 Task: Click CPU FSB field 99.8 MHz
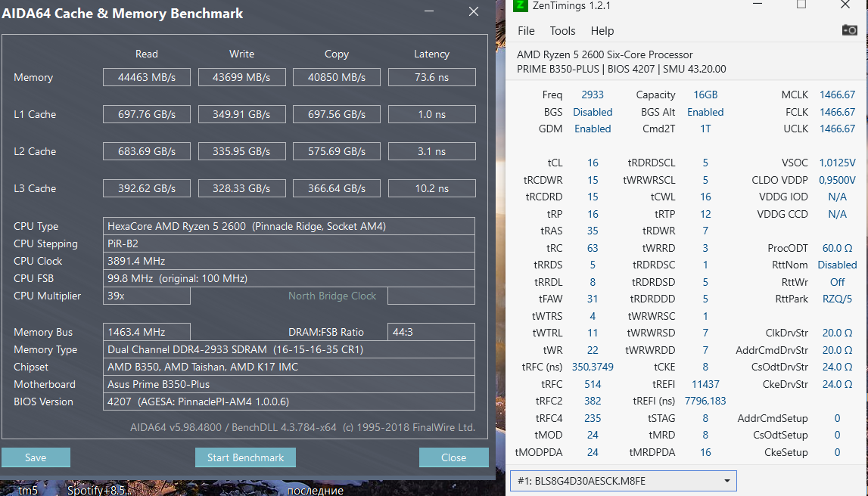(289, 278)
